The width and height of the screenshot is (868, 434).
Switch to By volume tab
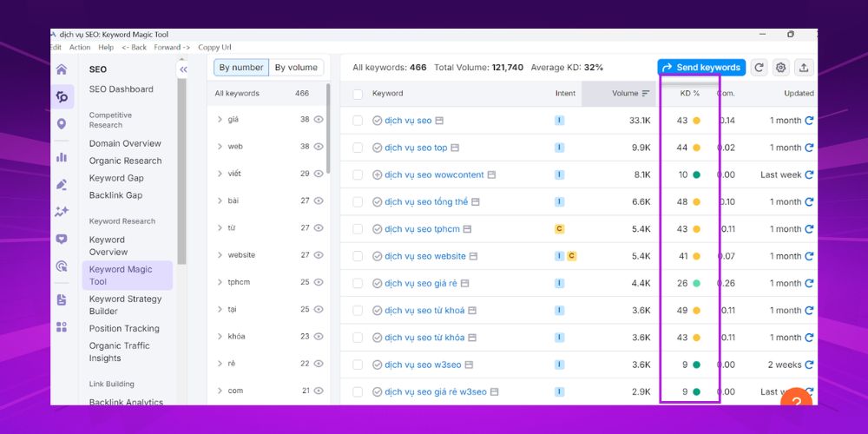tap(296, 68)
